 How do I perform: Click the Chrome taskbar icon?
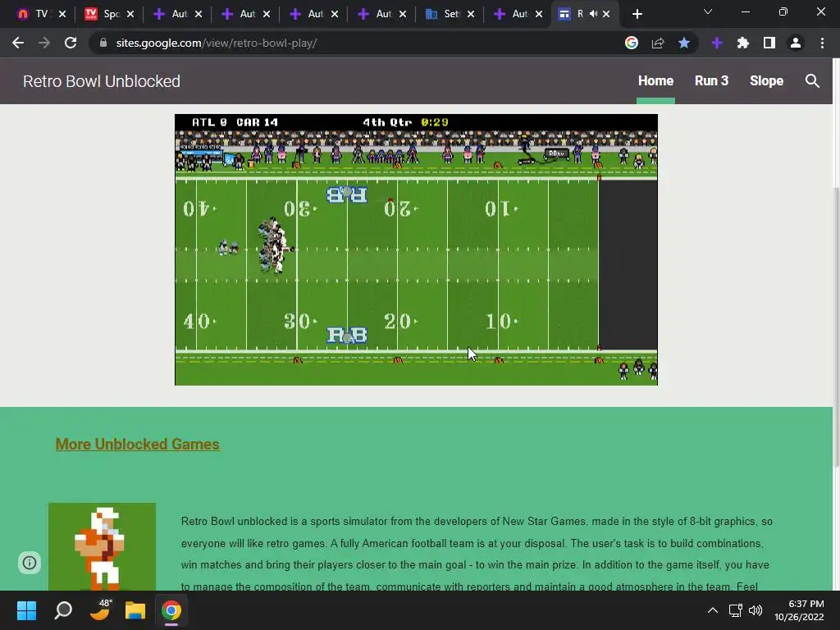[171, 610]
